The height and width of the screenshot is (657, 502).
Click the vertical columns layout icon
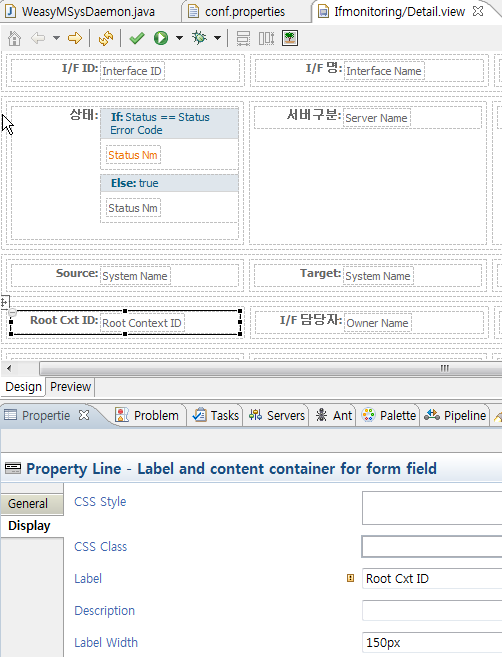pyautogui.click(x=267, y=39)
